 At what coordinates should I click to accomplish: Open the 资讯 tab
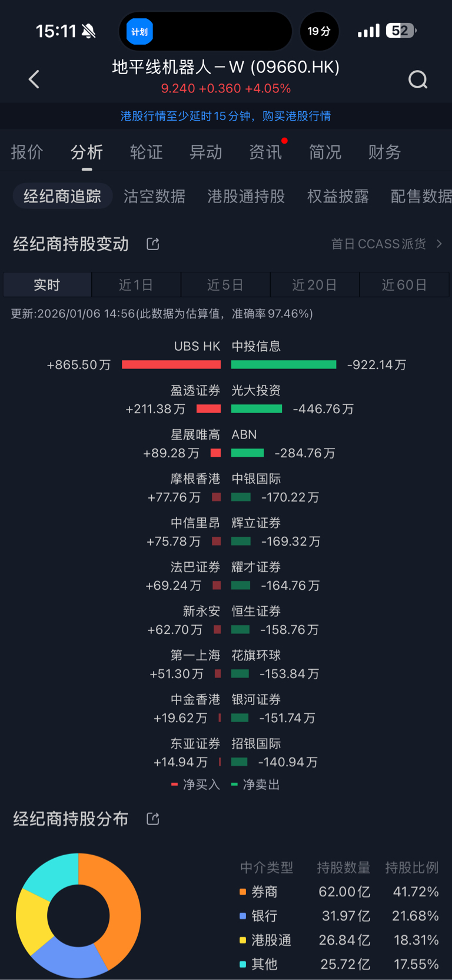[265, 152]
